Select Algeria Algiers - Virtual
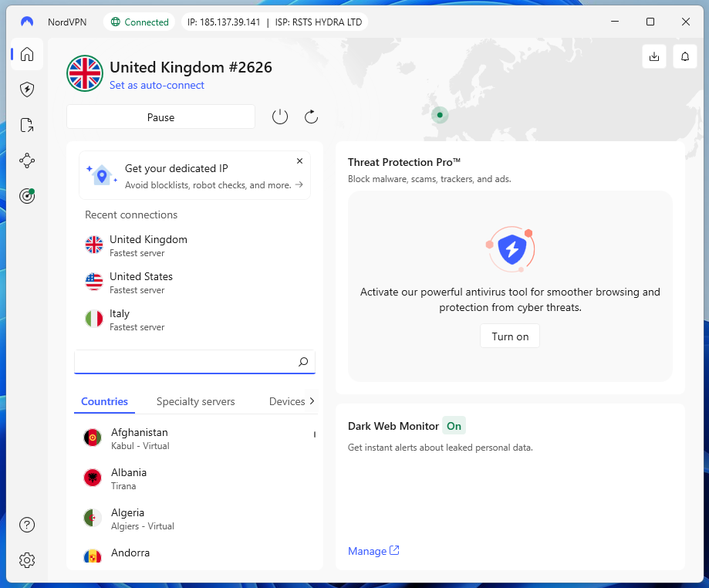This screenshot has width=709, height=588. 194,519
